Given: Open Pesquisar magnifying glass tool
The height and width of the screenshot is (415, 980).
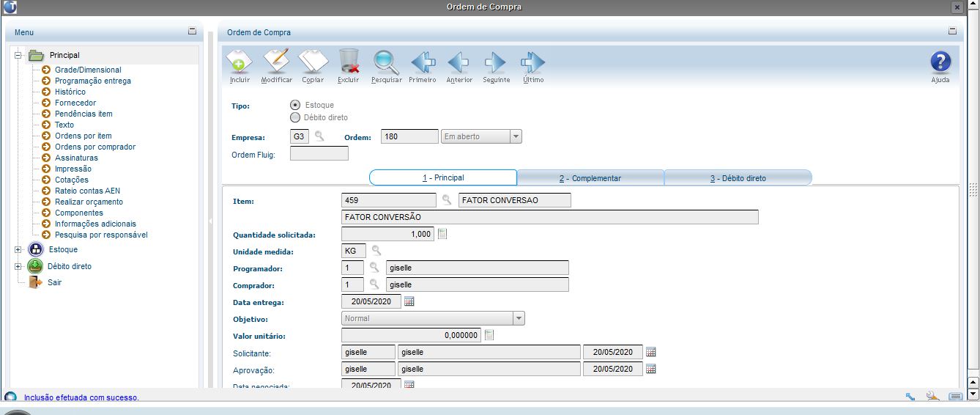Looking at the screenshot, I should click(x=385, y=61).
